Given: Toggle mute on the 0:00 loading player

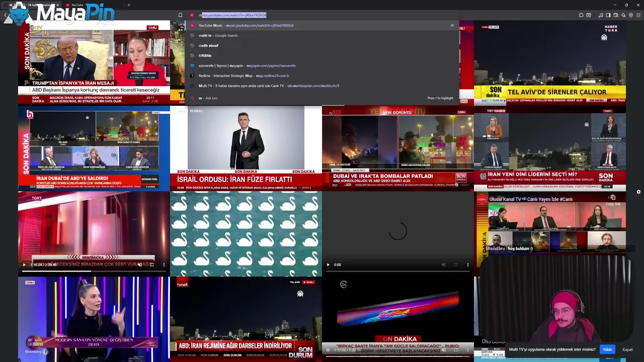Looking at the screenshot, I should point(443,264).
